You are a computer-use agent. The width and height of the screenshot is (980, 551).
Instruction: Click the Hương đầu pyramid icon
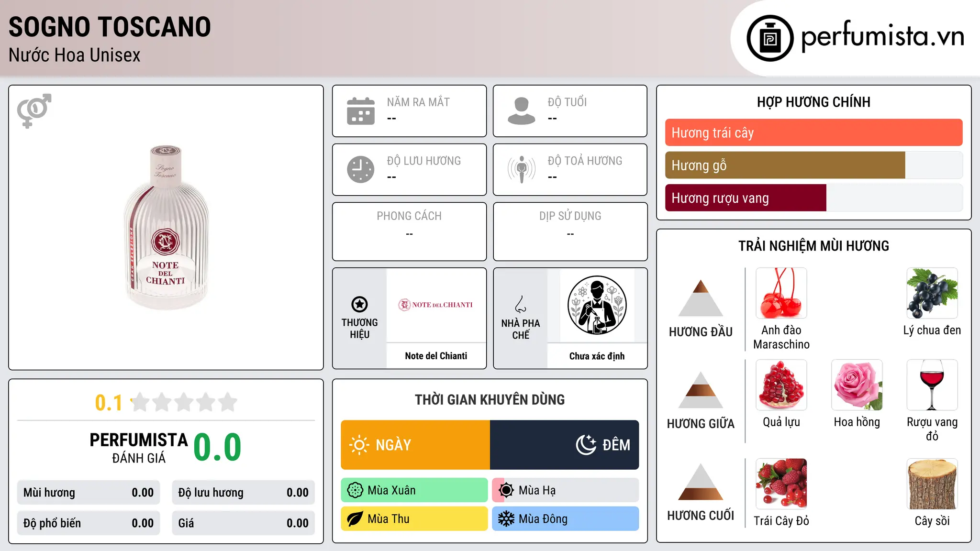point(701,298)
